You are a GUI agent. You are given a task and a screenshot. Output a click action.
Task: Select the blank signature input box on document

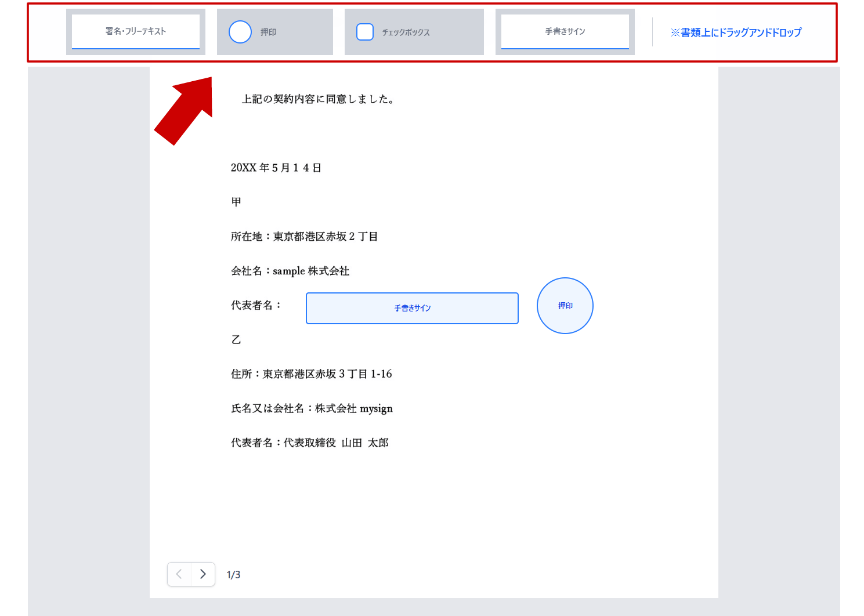coord(412,308)
